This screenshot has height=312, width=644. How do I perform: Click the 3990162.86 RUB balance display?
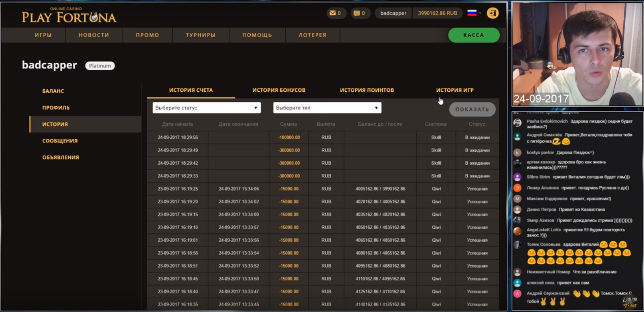click(438, 13)
